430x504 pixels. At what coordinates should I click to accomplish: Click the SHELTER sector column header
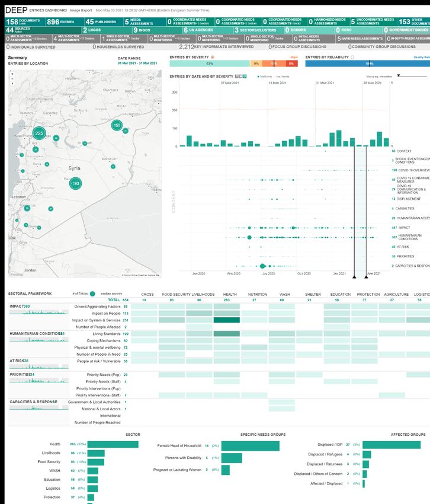(313, 295)
